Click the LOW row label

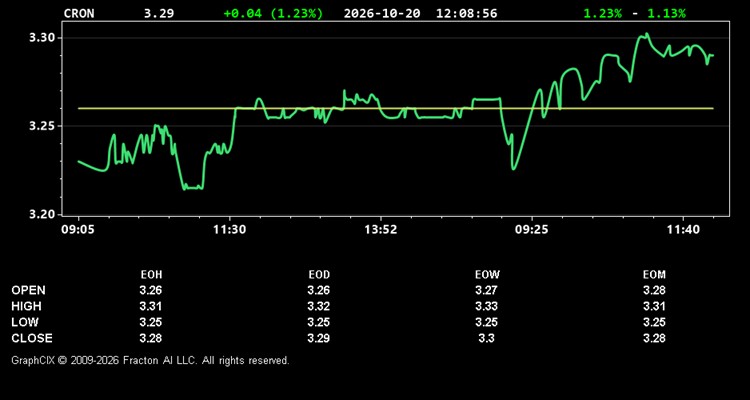coord(25,322)
